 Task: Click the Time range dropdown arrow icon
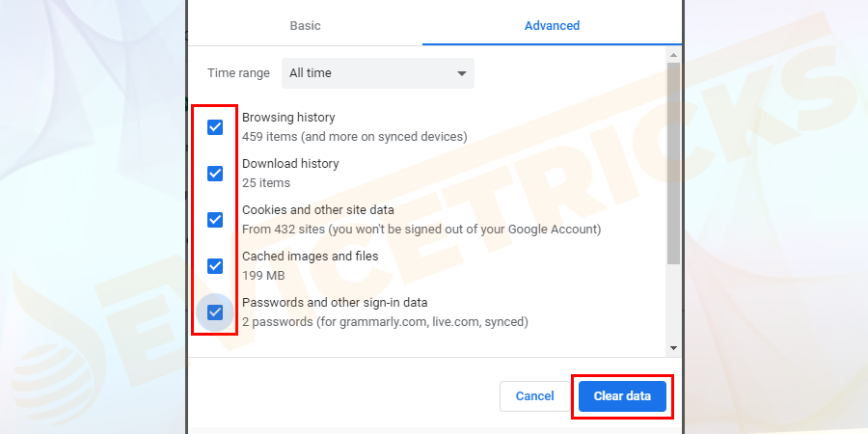(x=461, y=73)
